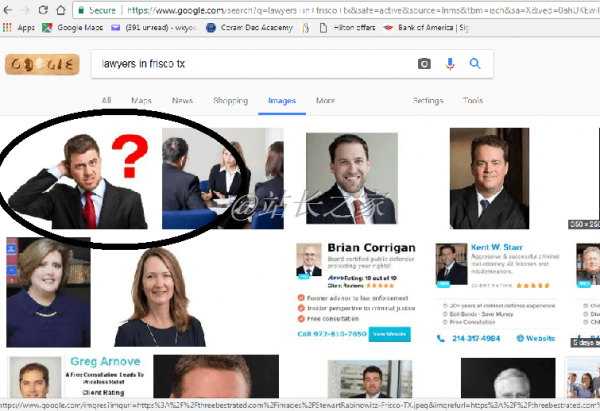Click the camera search-by-image icon
The width and height of the screenshot is (600, 411).
(424, 64)
